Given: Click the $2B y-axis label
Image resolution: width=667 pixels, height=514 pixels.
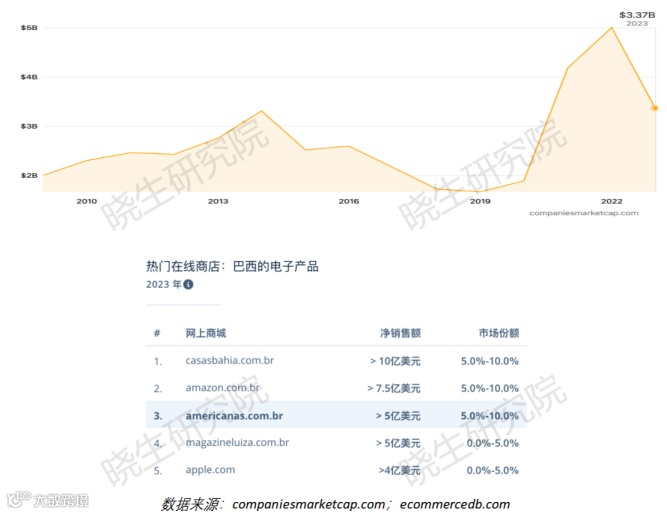Looking at the screenshot, I should [29, 175].
